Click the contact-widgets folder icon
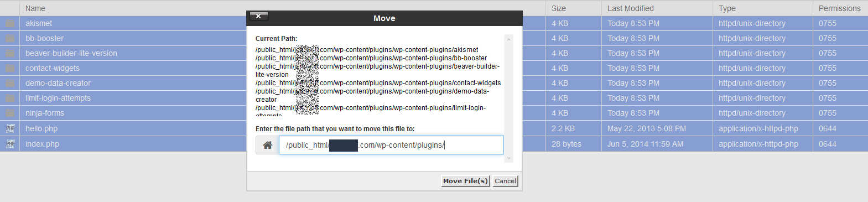868x202 pixels. point(10,68)
